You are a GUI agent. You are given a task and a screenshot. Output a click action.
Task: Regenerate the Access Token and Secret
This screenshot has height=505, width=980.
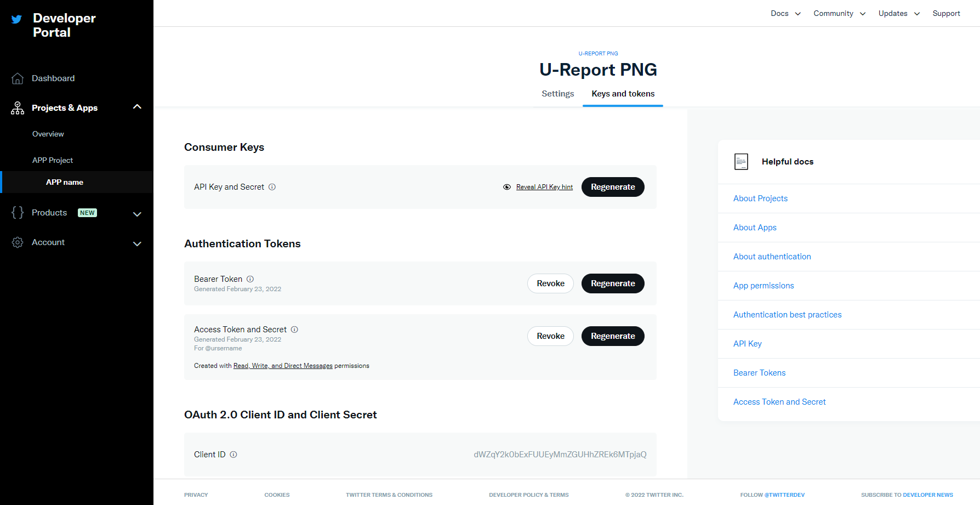click(x=613, y=336)
